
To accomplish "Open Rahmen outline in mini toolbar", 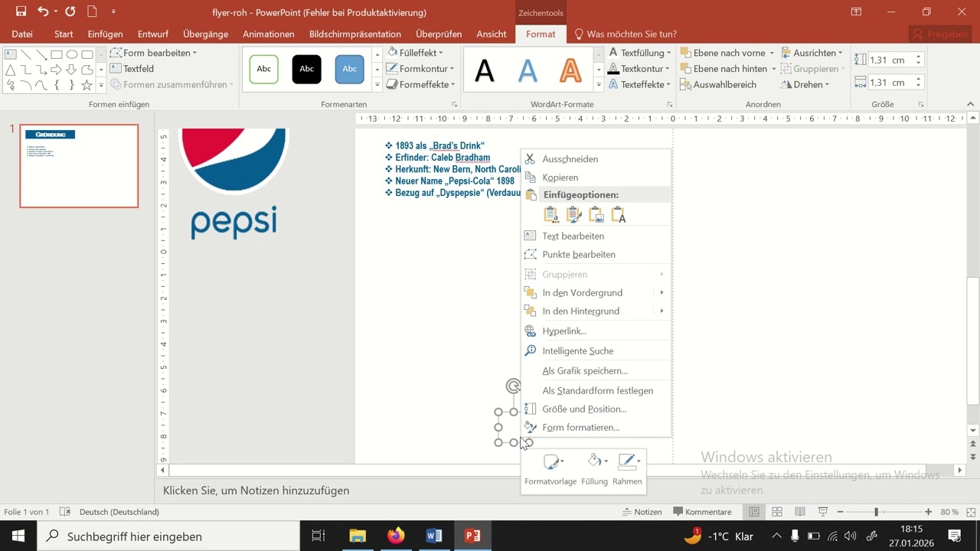I will [x=627, y=470].
